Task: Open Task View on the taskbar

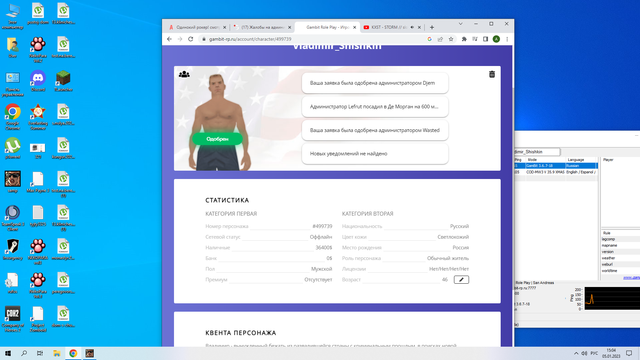Action: (40, 353)
